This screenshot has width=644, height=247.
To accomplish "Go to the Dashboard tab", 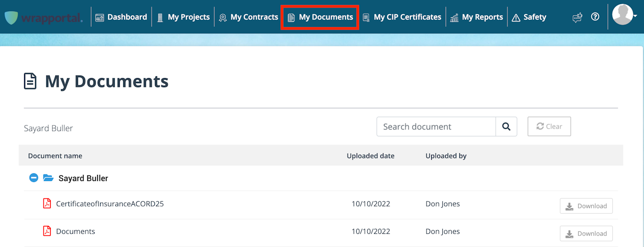I will coord(121,17).
